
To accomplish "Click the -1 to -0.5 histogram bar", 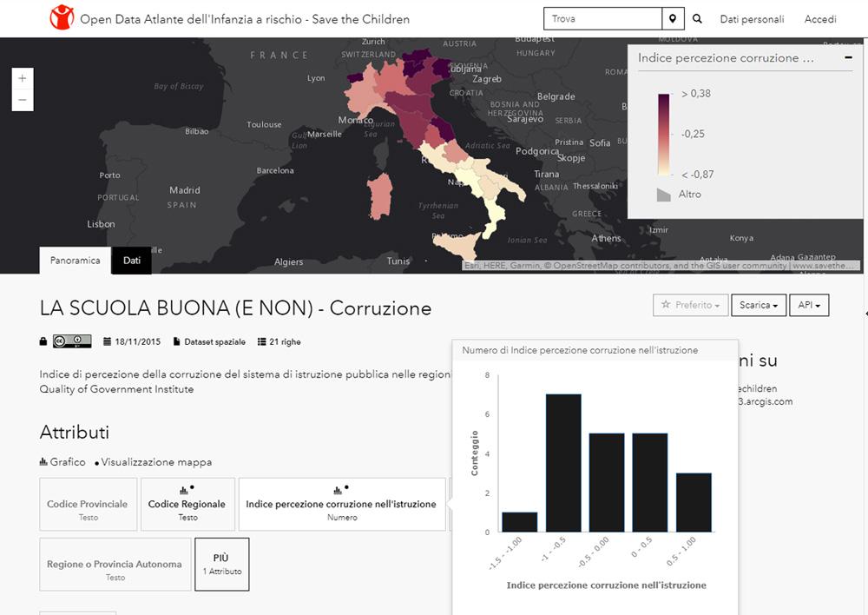I will (x=563, y=463).
